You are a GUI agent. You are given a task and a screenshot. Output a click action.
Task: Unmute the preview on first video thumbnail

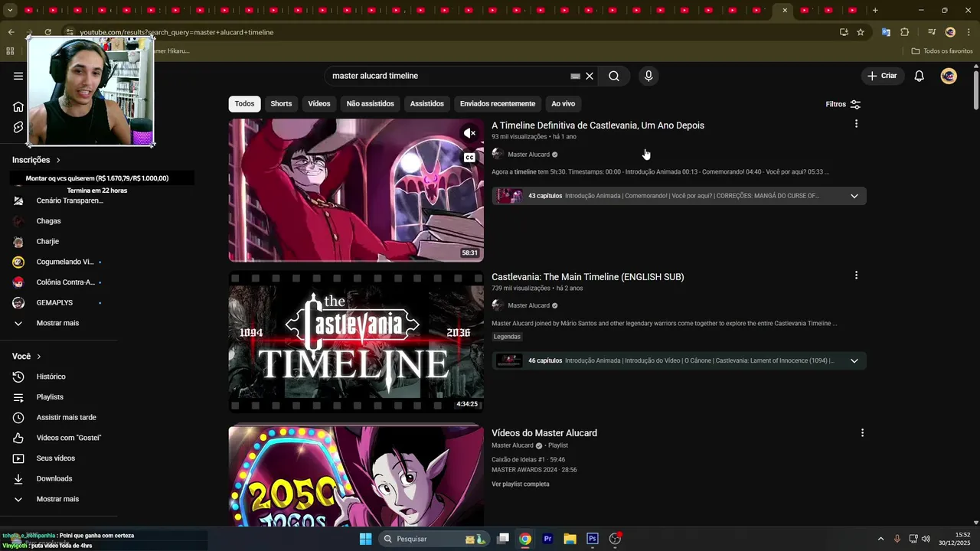(x=469, y=133)
